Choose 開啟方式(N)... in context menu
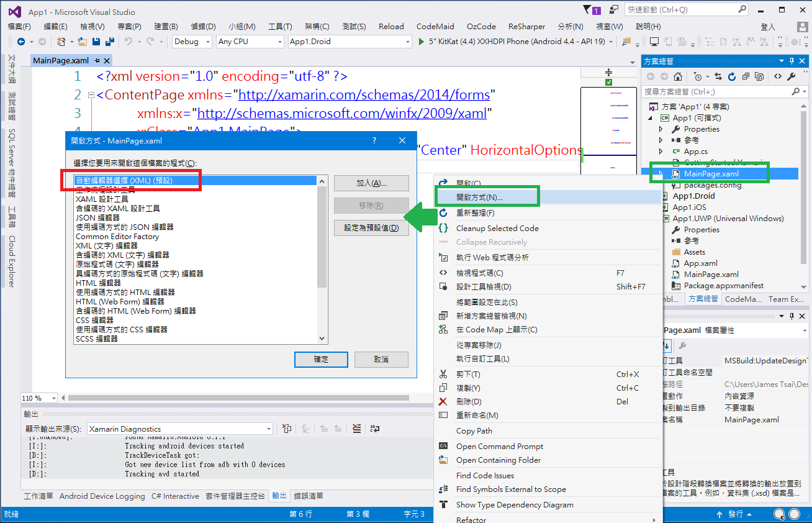 pyautogui.click(x=479, y=198)
